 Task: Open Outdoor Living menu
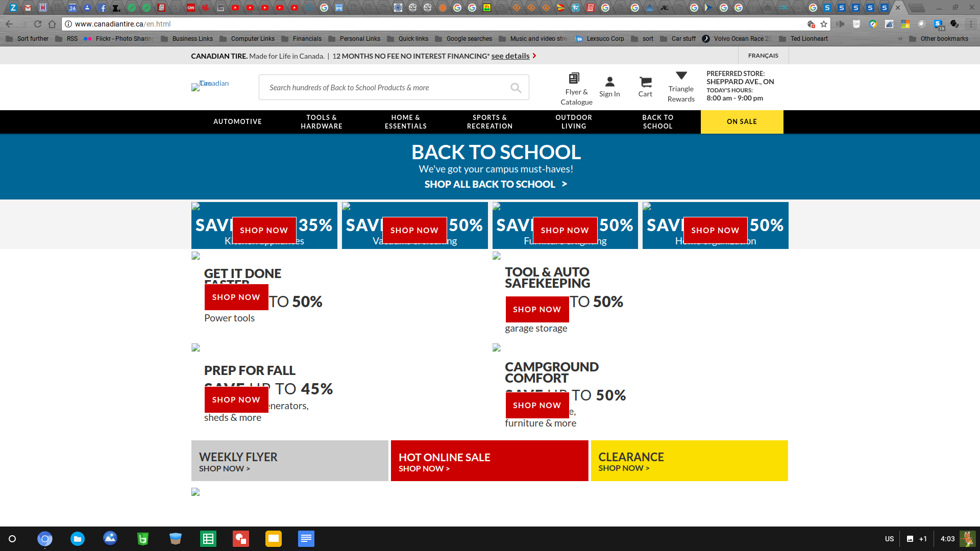(x=574, y=122)
